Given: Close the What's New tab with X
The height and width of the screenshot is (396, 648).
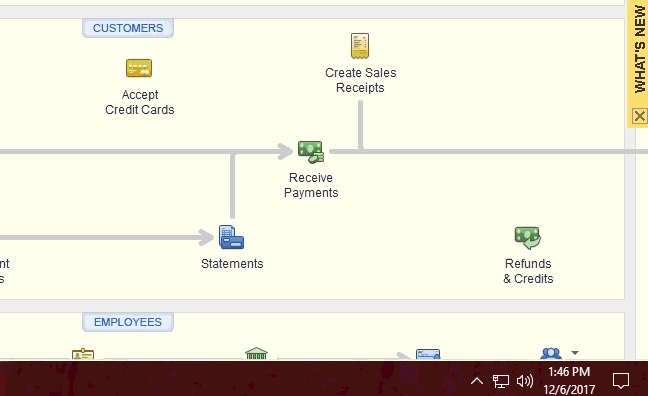Looking at the screenshot, I should (x=639, y=116).
